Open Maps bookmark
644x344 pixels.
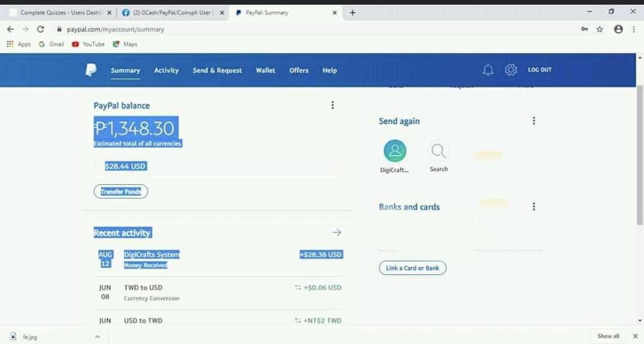125,44
